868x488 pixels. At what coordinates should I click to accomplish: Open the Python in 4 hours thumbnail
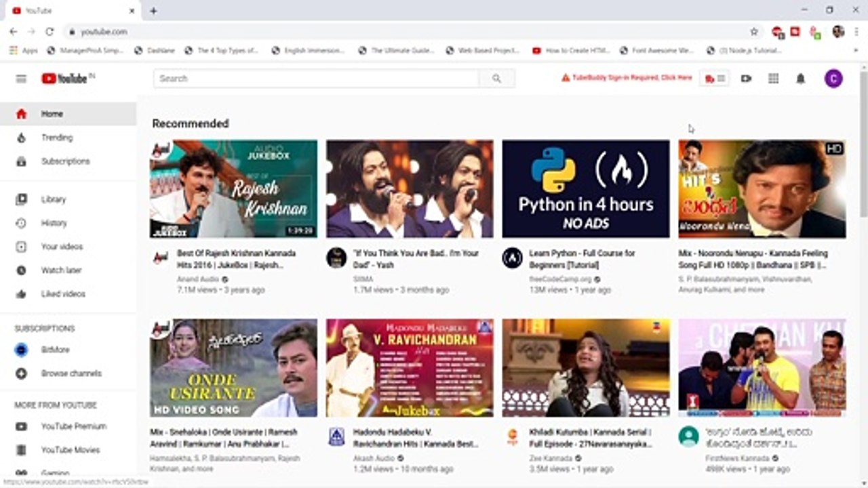coord(586,188)
